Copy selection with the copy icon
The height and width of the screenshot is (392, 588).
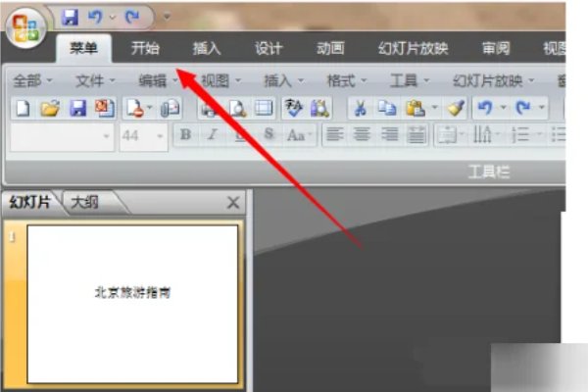[386, 108]
